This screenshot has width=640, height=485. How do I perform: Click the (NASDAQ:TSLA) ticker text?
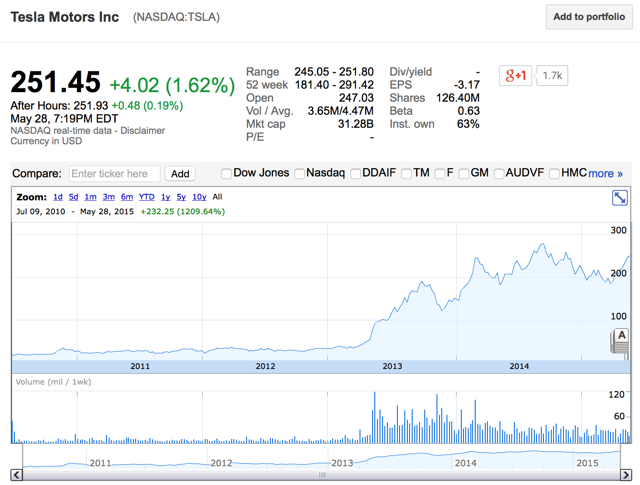tap(176, 17)
